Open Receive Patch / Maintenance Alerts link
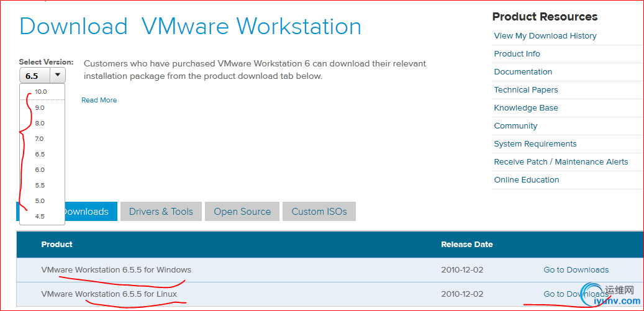The height and width of the screenshot is (311, 644). (561, 162)
